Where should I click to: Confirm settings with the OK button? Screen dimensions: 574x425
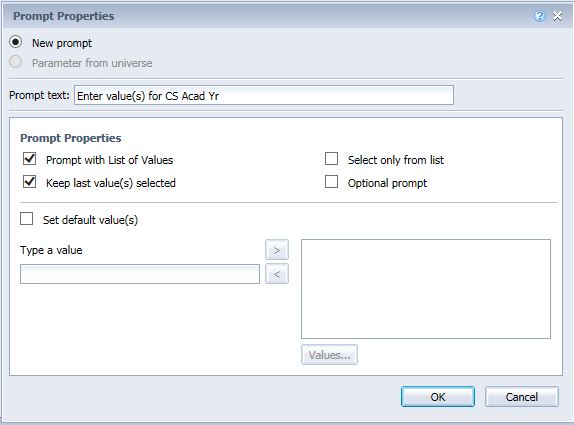click(x=438, y=397)
